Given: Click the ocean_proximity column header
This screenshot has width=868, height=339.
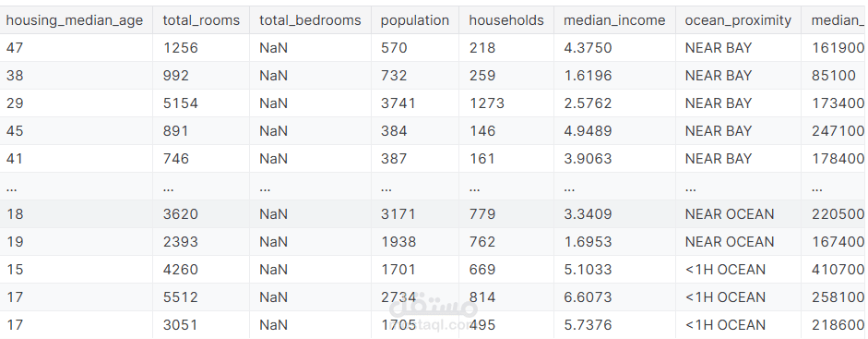Looking at the screenshot, I should (x=738, y=20).
